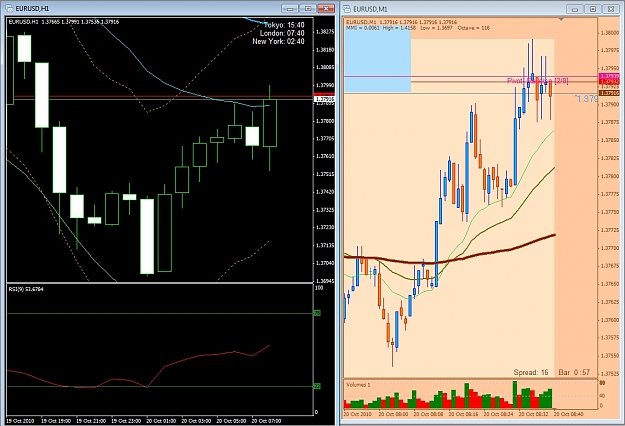Click the '20 Oct 08:08' time label
The width and height of the screenshot is (625, 426).
(428, 414)
